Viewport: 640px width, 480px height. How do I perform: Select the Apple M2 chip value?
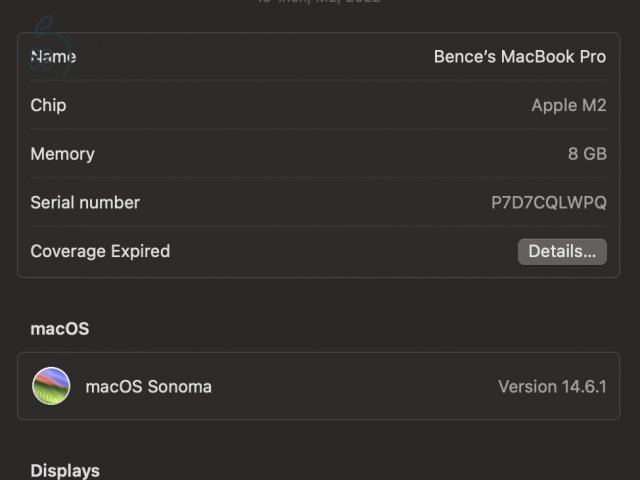click(x=568, y=105)
